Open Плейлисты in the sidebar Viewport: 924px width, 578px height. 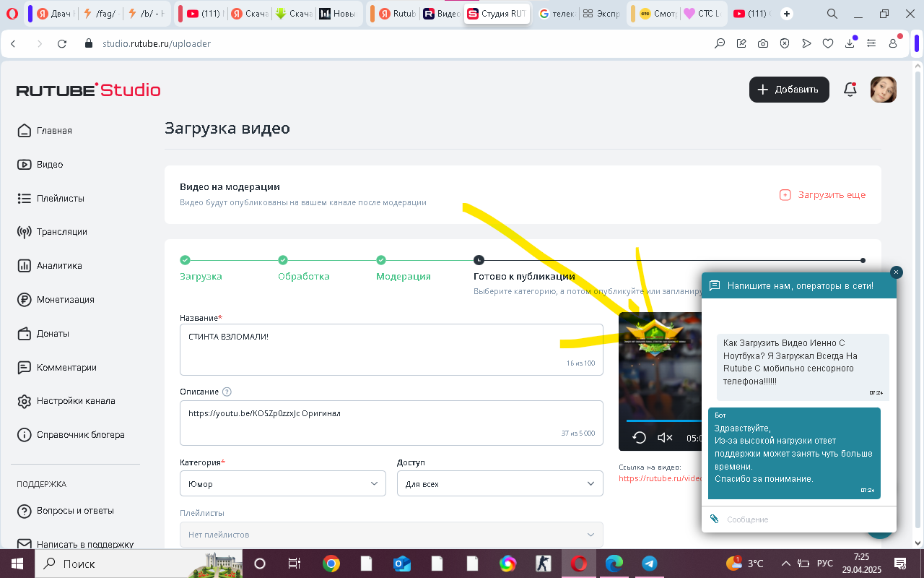click(51, 198)
